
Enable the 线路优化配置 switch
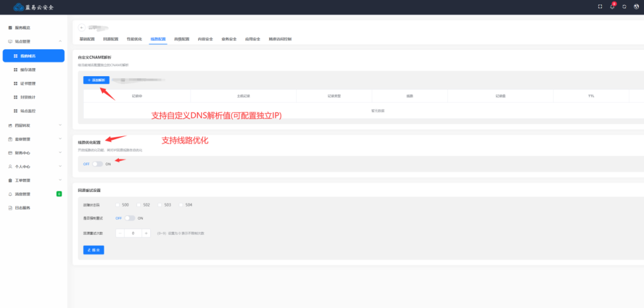[x=97, y=164]
